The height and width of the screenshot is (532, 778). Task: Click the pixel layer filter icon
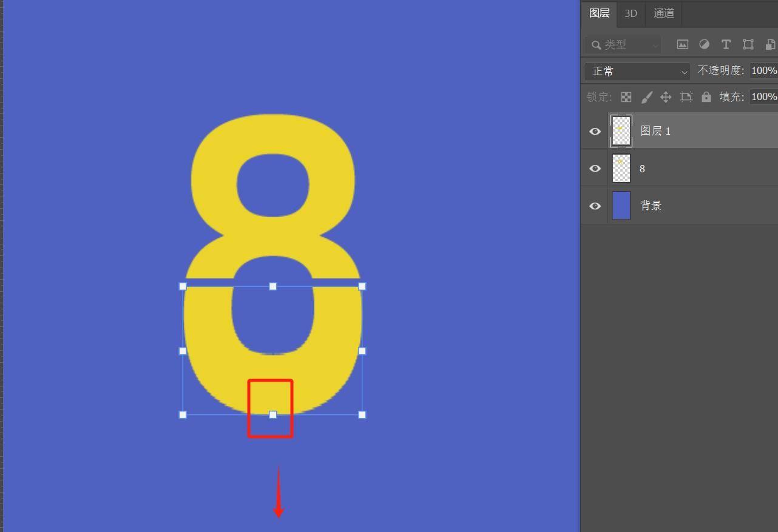(x=683, y=44)
